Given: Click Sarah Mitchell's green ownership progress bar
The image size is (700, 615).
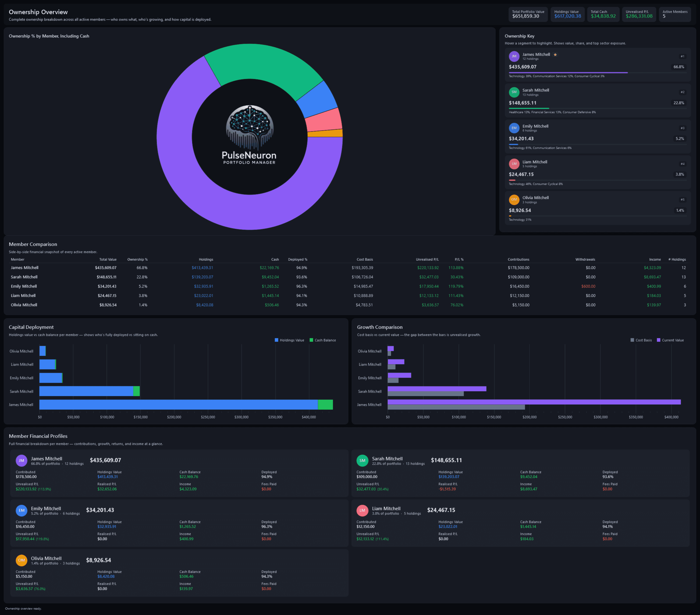Looking at the screenshot, I should coord(529,108).
